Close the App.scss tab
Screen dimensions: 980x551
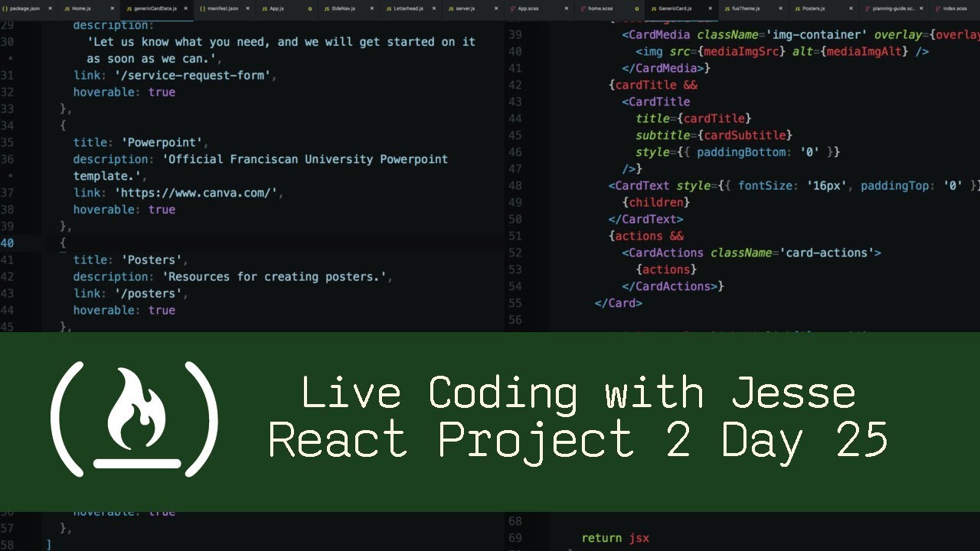coord(566,8)
